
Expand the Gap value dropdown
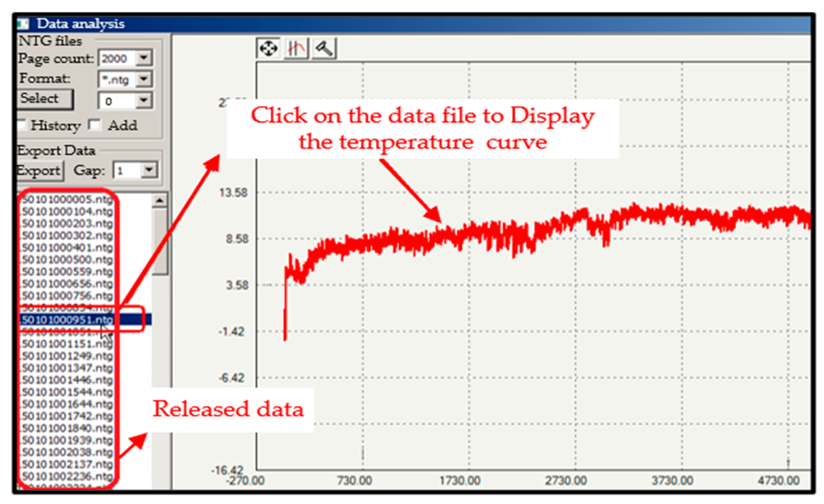click(149, 170)
